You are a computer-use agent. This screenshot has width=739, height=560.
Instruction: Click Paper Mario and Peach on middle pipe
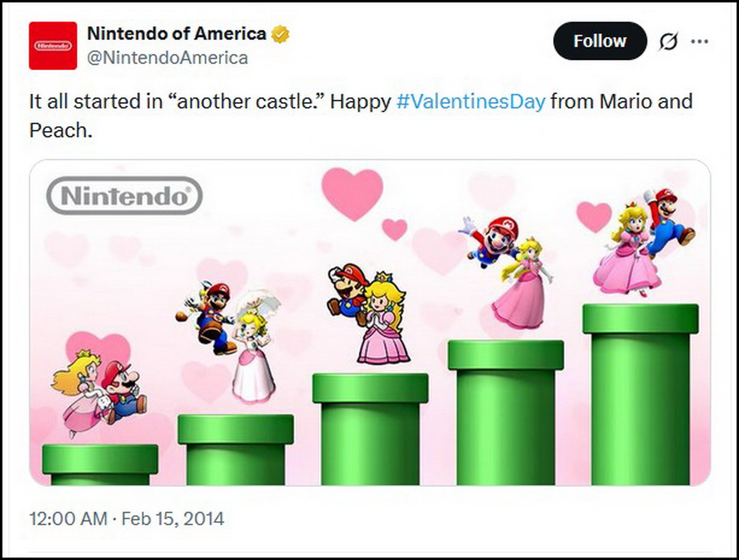tap(368, 314)
